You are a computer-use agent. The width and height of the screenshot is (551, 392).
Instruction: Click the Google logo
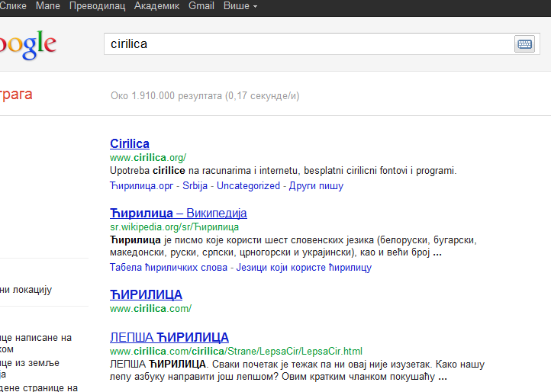[27, 44]
